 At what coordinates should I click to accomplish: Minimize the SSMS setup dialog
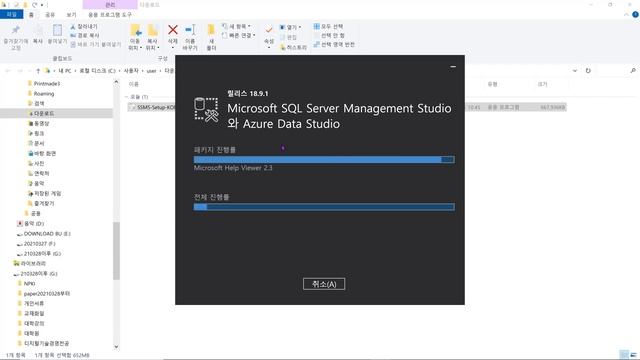453,67
